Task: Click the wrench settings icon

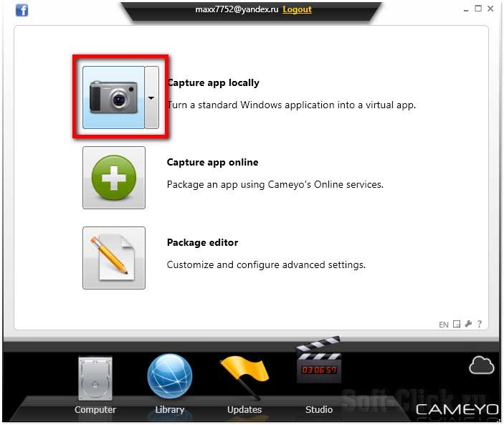Action: [468, 324]
